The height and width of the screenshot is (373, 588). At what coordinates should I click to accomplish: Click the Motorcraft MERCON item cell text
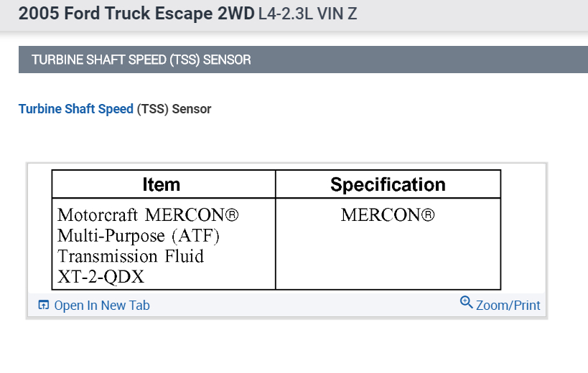coord(147,215)
